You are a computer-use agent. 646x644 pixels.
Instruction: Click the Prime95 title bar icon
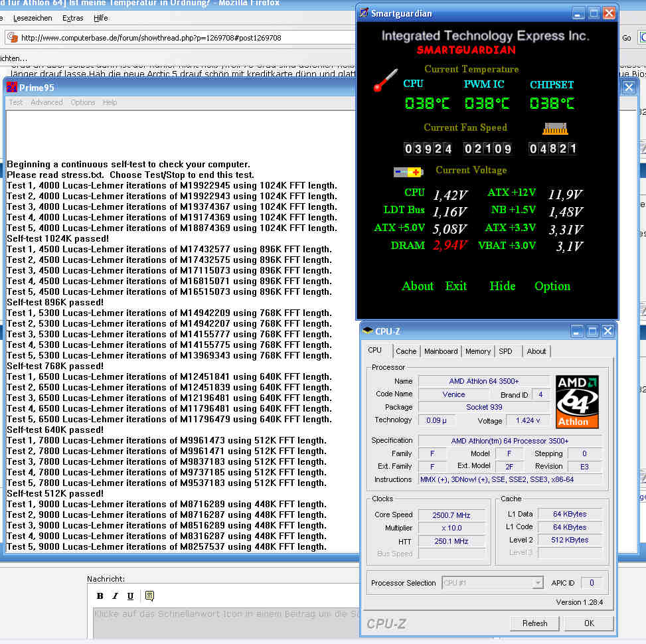tap(12, 88)
